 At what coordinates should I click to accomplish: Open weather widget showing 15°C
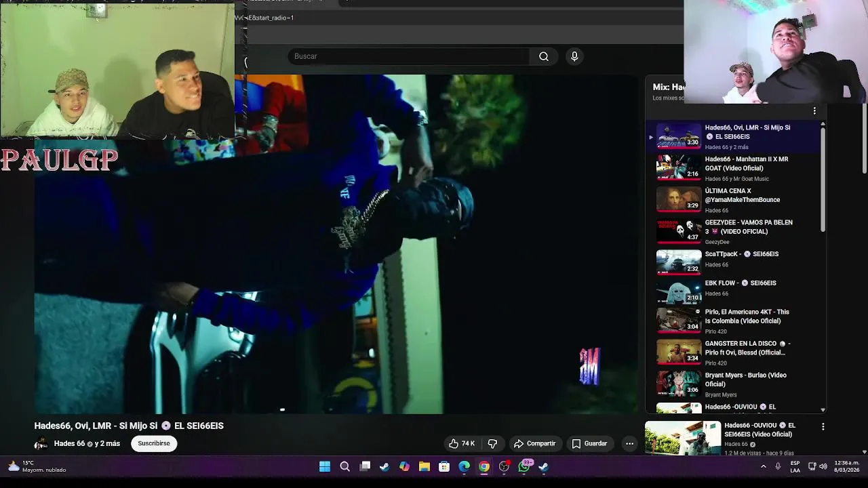pyautogui.click(x=37, y=466)
